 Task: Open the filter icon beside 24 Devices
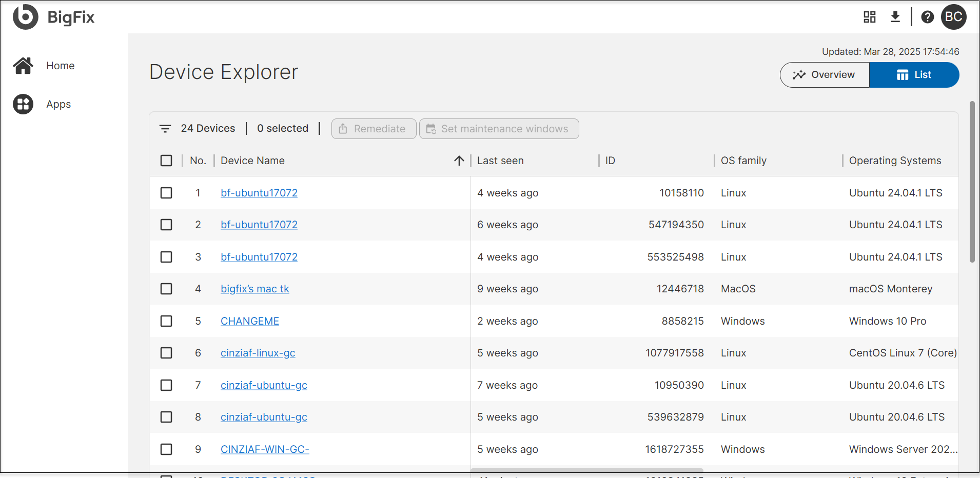tap(165, 129)
